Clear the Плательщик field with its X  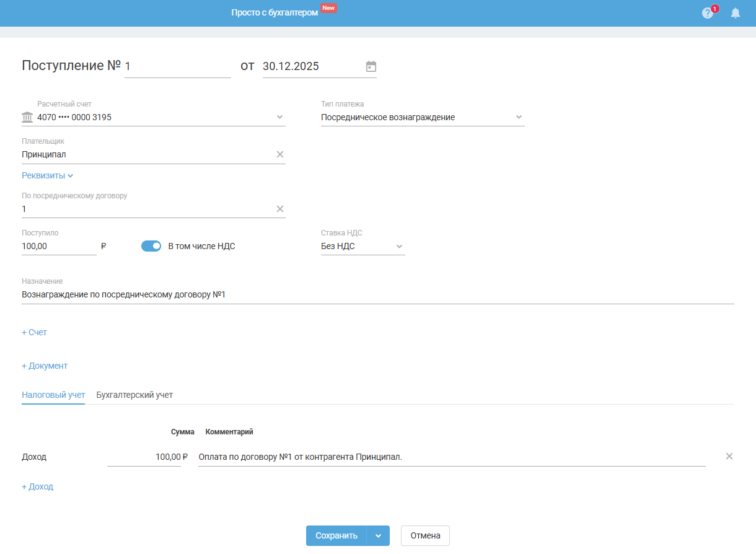pyautogui.click(x=280, y=154)
